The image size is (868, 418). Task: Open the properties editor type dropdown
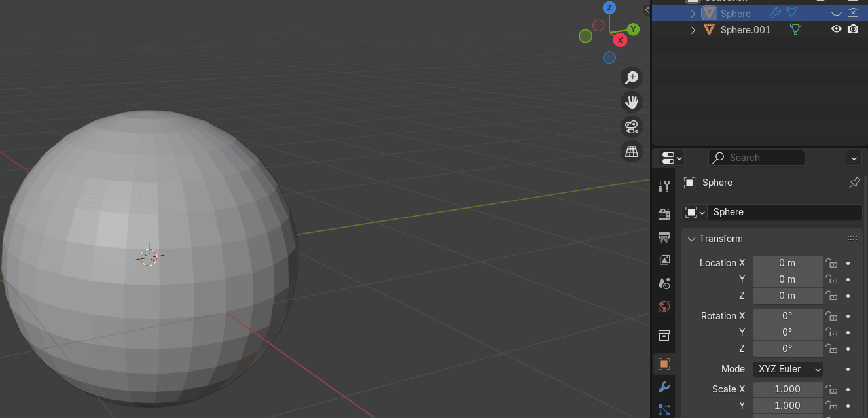(x=672, y=158)
